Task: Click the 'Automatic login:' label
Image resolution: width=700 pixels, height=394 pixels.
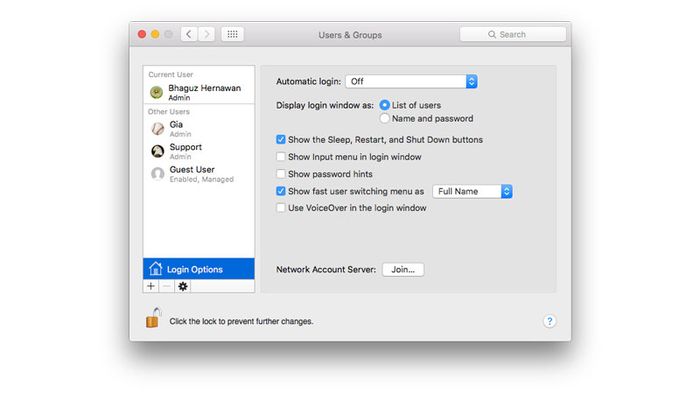Action: 308,81
